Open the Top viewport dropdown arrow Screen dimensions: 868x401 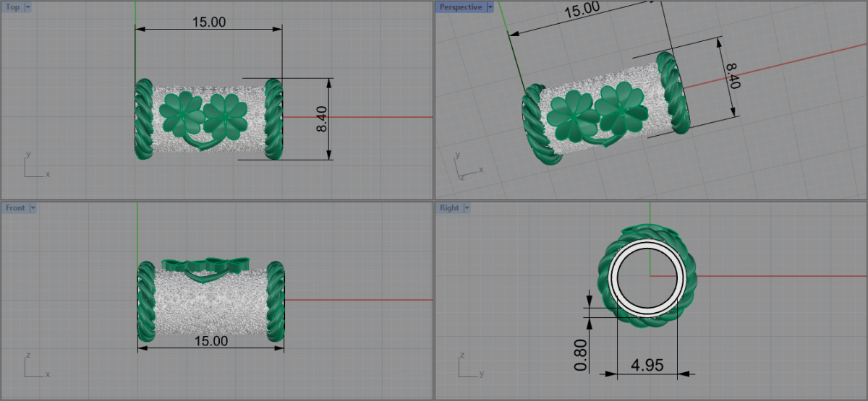click(27, 7)
